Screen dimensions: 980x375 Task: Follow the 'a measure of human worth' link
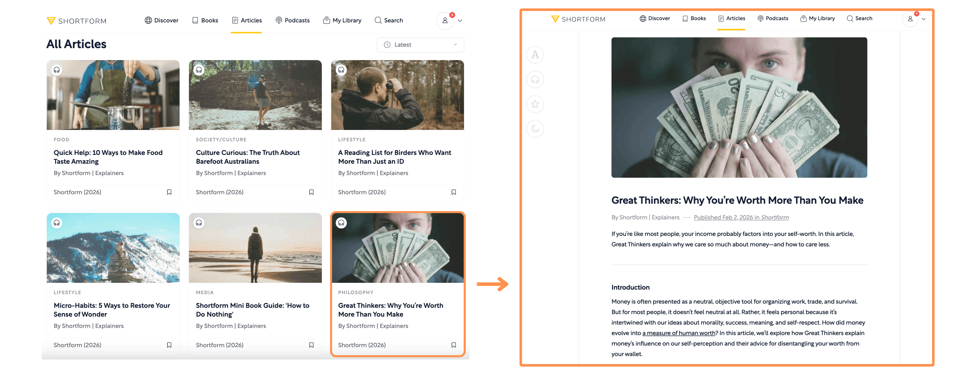click(x=679, y=333)
